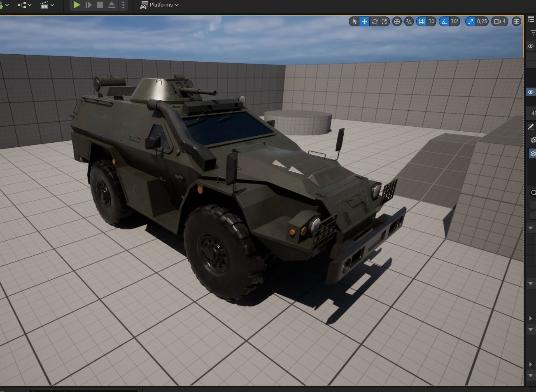The height and width of the screenshot is (392, 536).
Task: Expand the add content dropdown chevron
Action: pyautogui.click(x=7, y=5)
